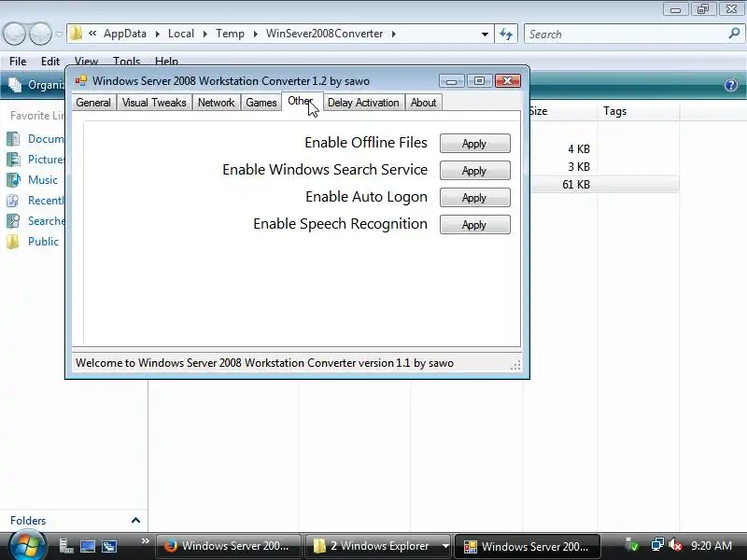Open Explorer help question mark icon
The height and width of the screenshot is (560, 747).
click(x=731, y=85)
